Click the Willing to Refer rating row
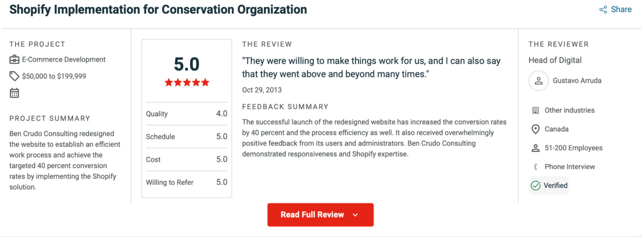 (186, 182)
